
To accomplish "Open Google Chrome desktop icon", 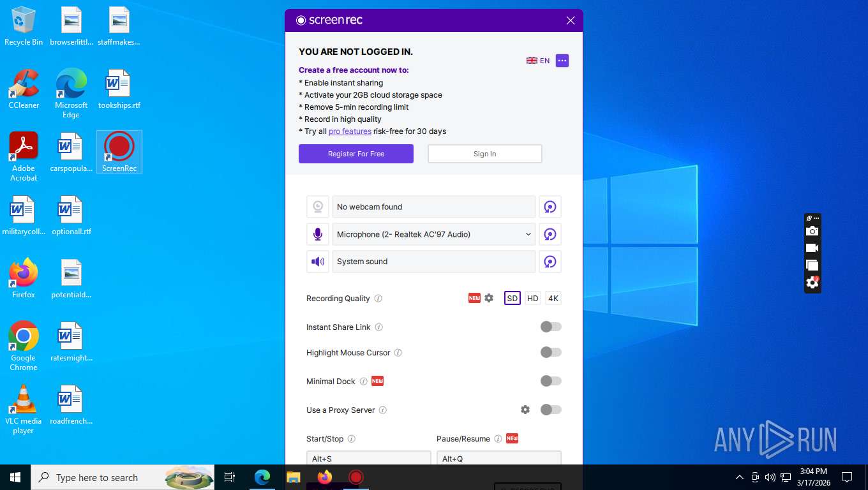I will click(24, 346).
